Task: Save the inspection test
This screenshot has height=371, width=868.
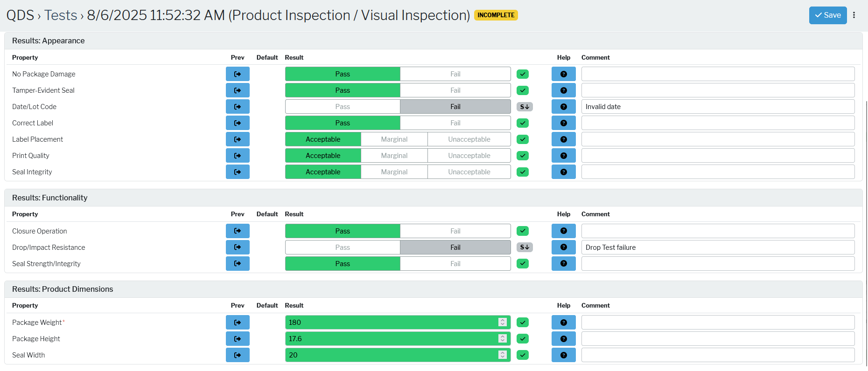Action: click(828, 15)
